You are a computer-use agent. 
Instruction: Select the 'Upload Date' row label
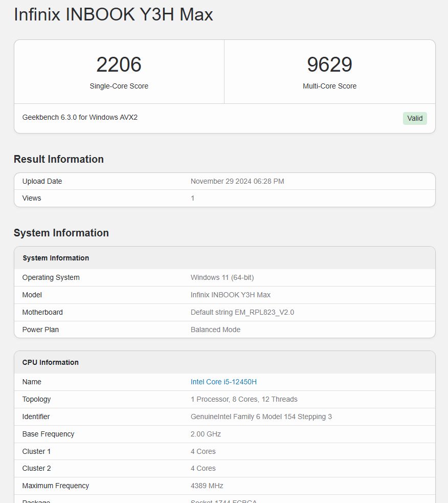(x=42, y=181)
